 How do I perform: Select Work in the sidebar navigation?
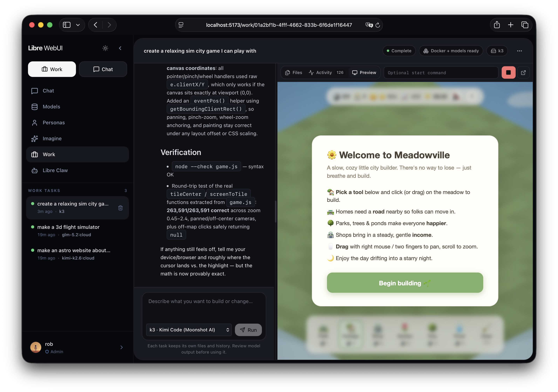click(77, 154)
